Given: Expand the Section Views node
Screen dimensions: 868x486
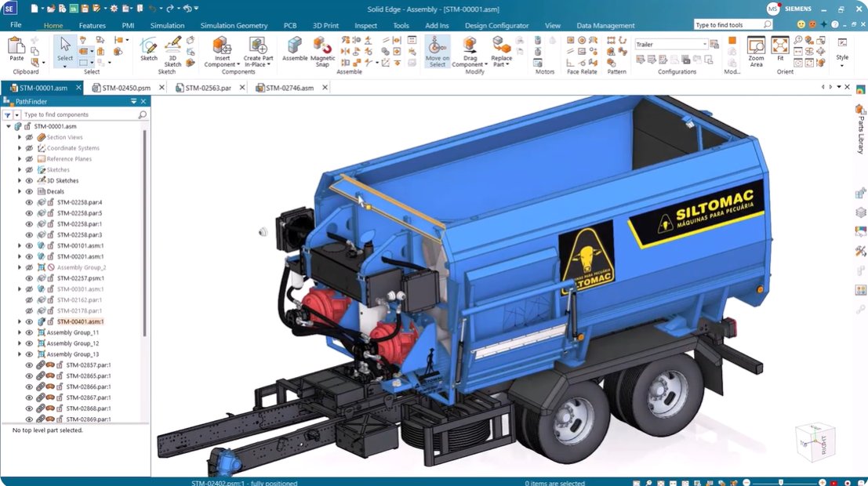Looking at the screenshot, I should 20,137.
